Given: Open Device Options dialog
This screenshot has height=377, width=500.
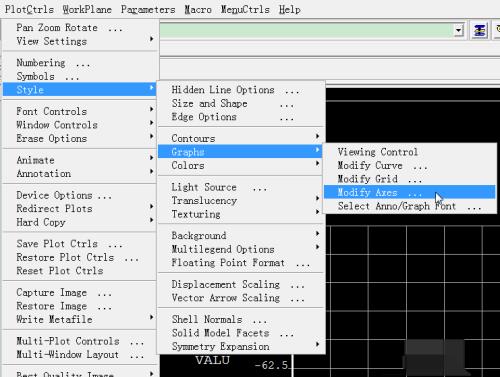Looking at the screenshot, I should point(79,195).
